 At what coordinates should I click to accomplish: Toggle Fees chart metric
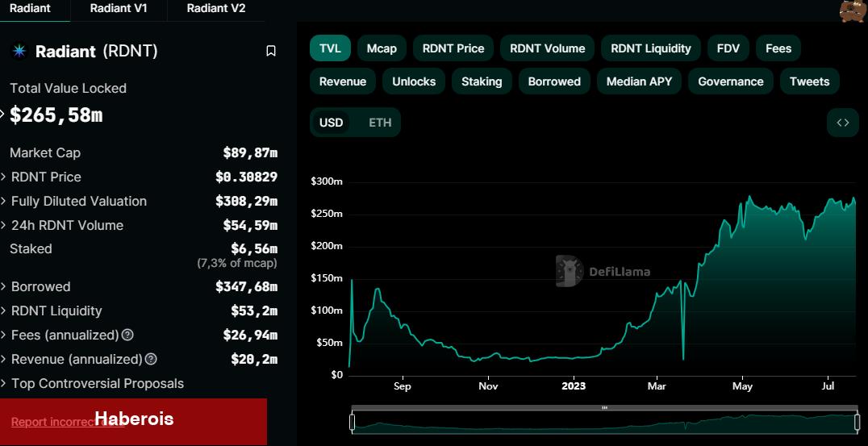point(778,48)
